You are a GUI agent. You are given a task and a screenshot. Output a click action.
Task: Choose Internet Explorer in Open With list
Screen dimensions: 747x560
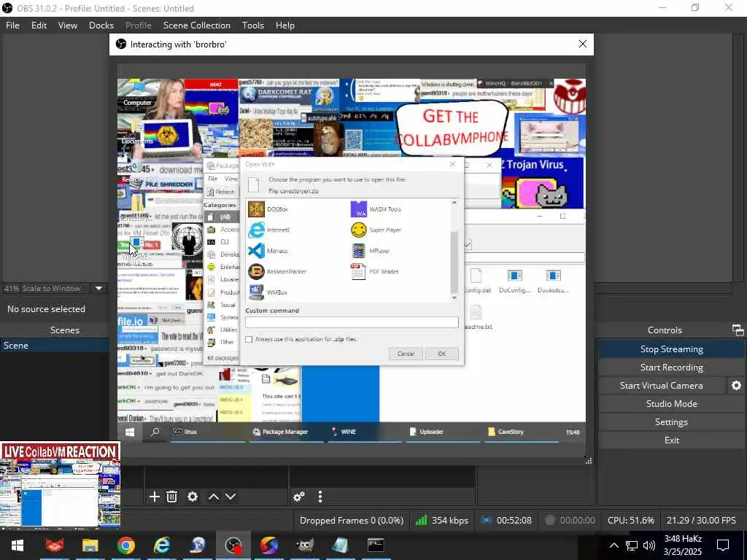coord(270,230)
